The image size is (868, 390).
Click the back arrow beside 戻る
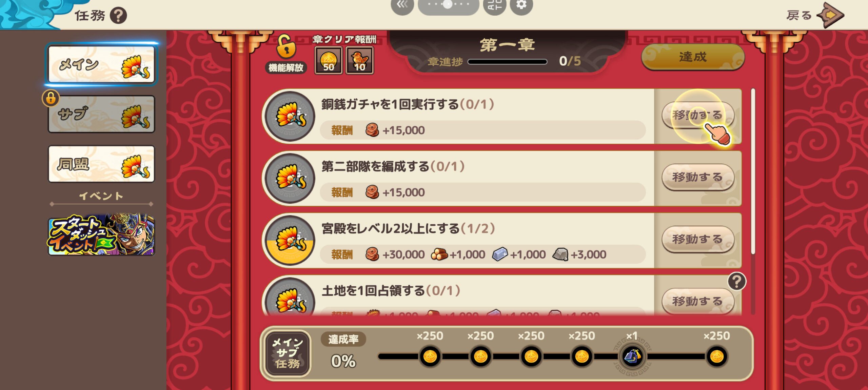click(830, 15)
